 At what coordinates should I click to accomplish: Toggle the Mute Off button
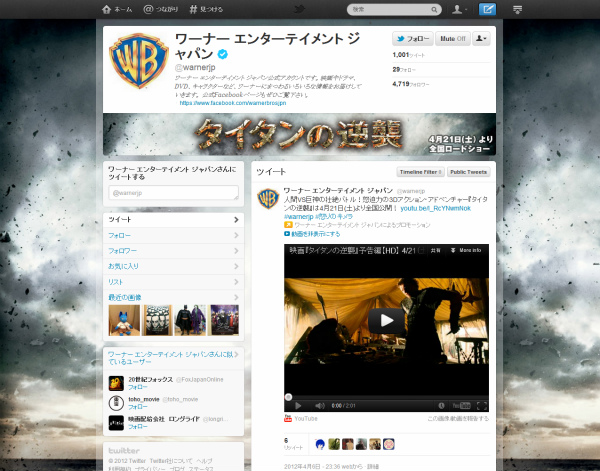coord(453,39)
